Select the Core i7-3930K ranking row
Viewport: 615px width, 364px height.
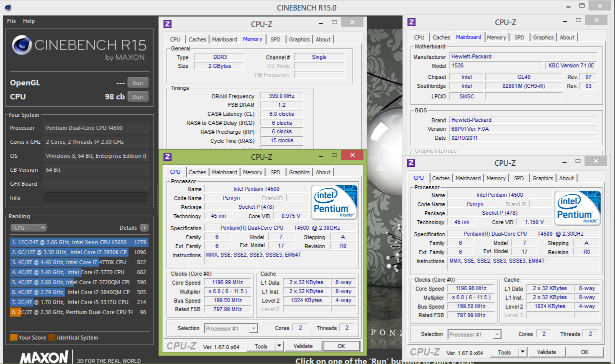(79, 252)
